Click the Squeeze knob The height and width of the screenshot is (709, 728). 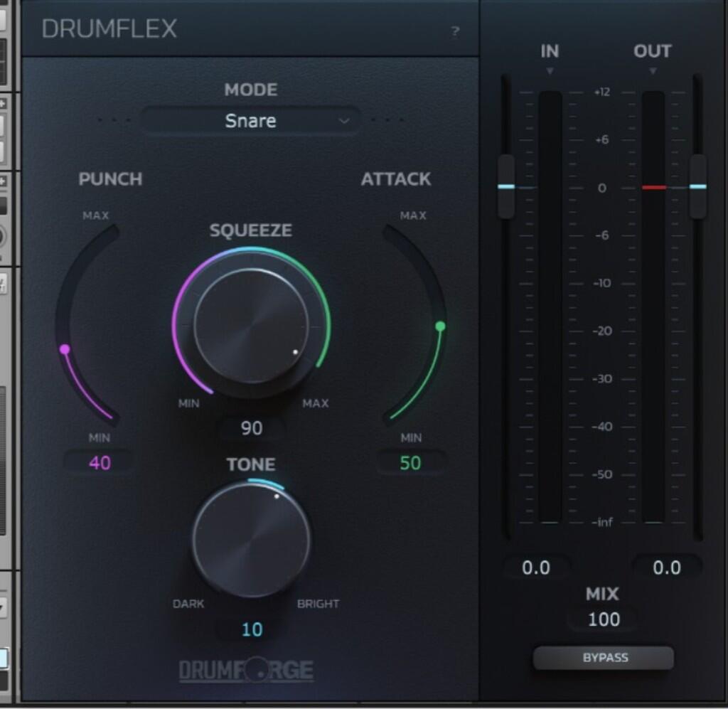point(251,326)
